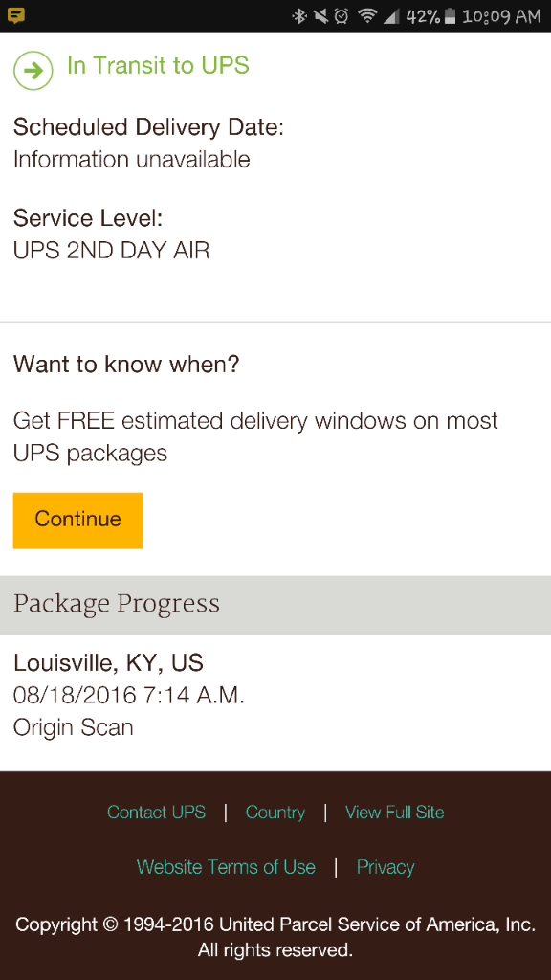Open the Country selection link
This screenshot has height=980, width=551.
click(x=275, y=812)
